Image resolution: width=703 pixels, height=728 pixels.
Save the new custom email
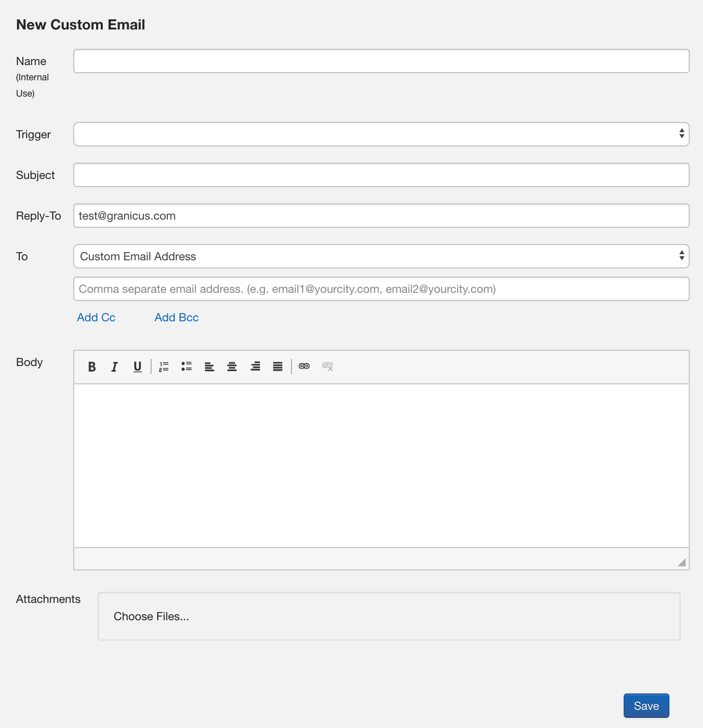[x=646, y=706]
